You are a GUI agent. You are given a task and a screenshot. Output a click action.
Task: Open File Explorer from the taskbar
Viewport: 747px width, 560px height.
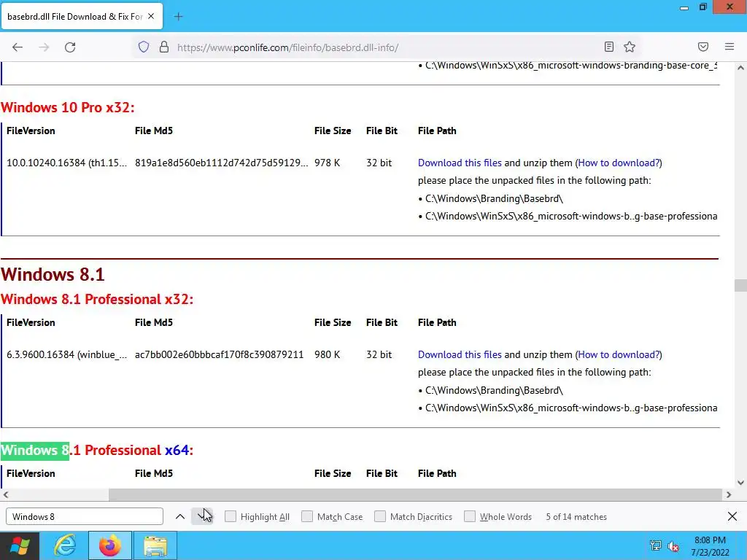(x=155, y=545)
